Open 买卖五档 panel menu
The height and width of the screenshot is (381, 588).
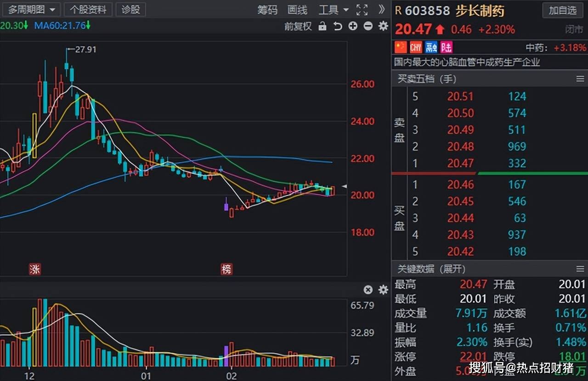coord(580,79)
